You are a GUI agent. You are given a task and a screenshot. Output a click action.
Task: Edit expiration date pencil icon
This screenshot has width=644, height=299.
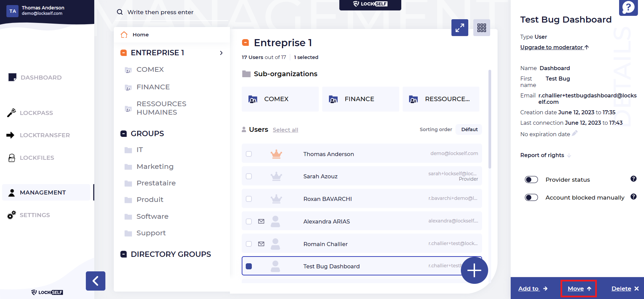575,133
